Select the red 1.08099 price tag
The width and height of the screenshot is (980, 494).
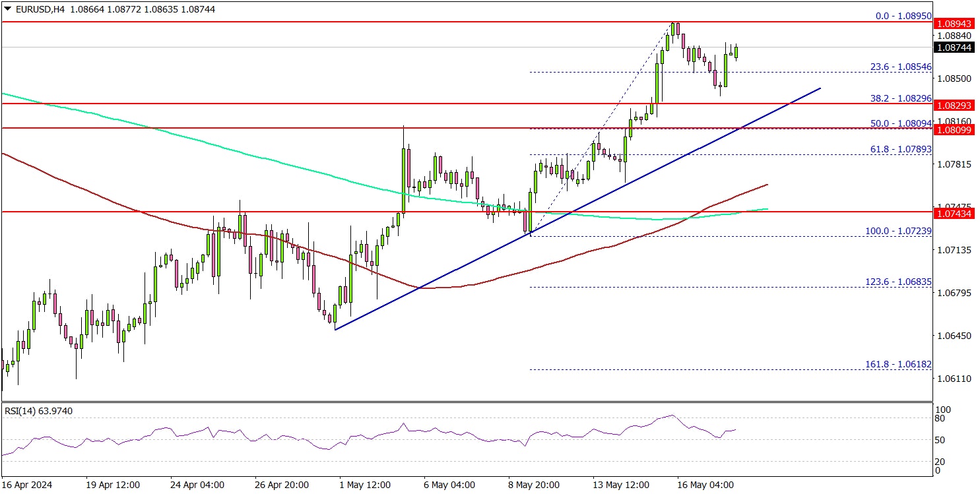(x=956, y=130)
